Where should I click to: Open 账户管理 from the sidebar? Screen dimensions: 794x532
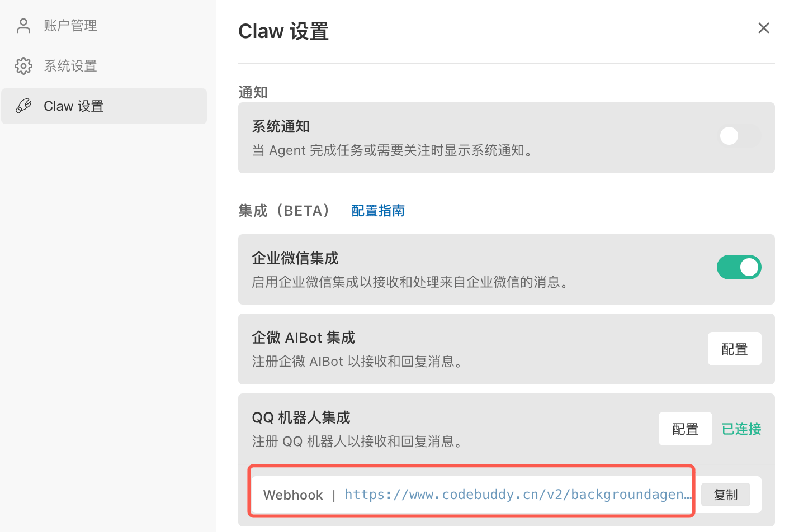pyautogui.click(x=70, y=25)
